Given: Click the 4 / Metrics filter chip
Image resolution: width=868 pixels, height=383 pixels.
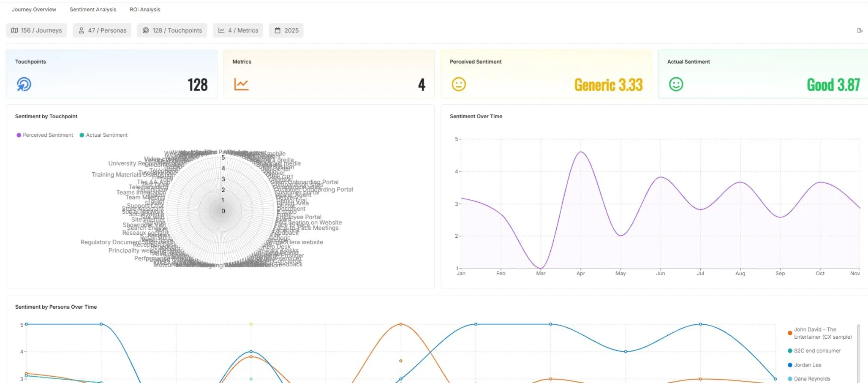Looking at the screenshot, I should coord(238,30).
